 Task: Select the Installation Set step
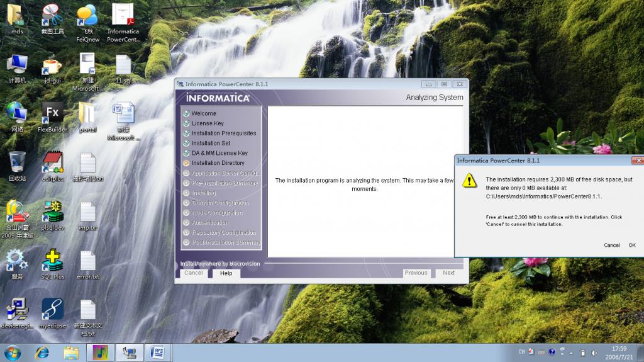click(211, 143)
